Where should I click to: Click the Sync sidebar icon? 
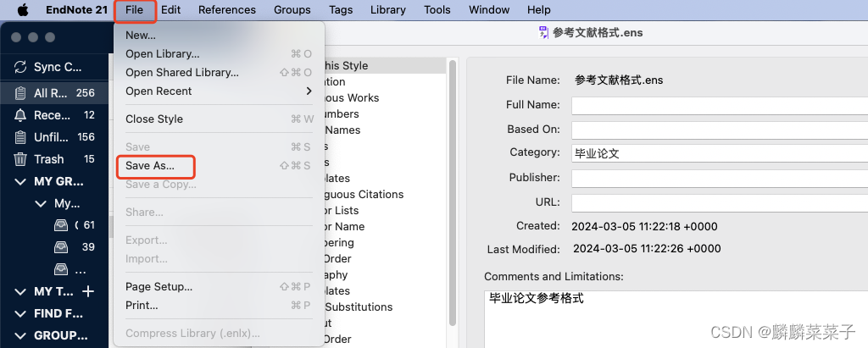20,67
